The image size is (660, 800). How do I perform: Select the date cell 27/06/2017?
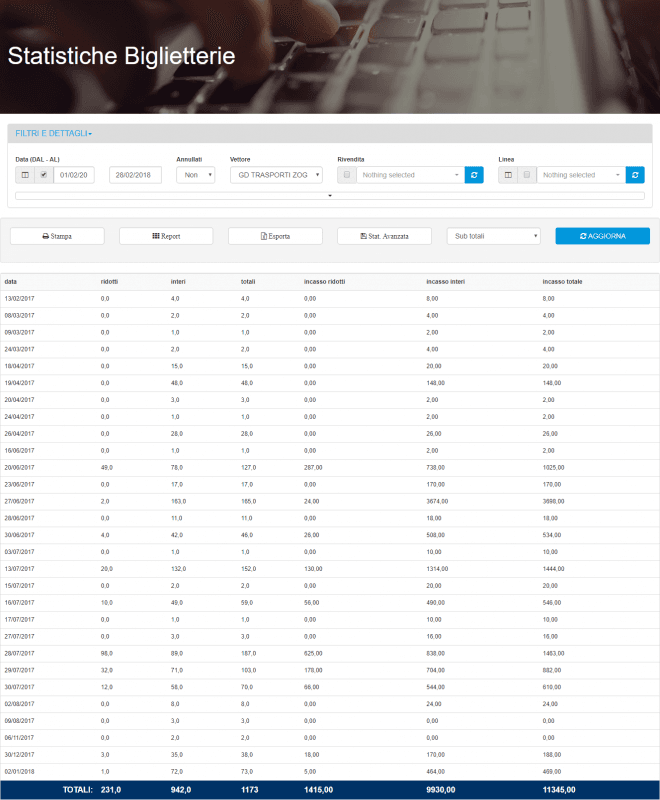pos(19,502)
